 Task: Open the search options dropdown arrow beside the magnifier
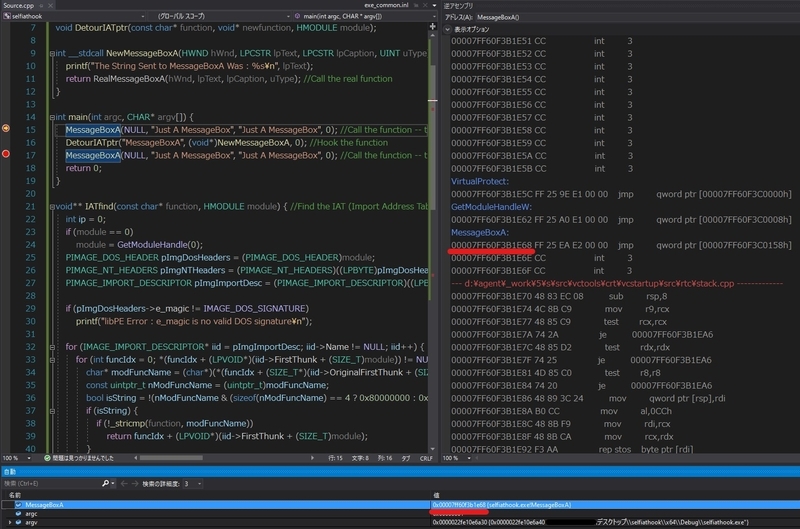(113, 483)
